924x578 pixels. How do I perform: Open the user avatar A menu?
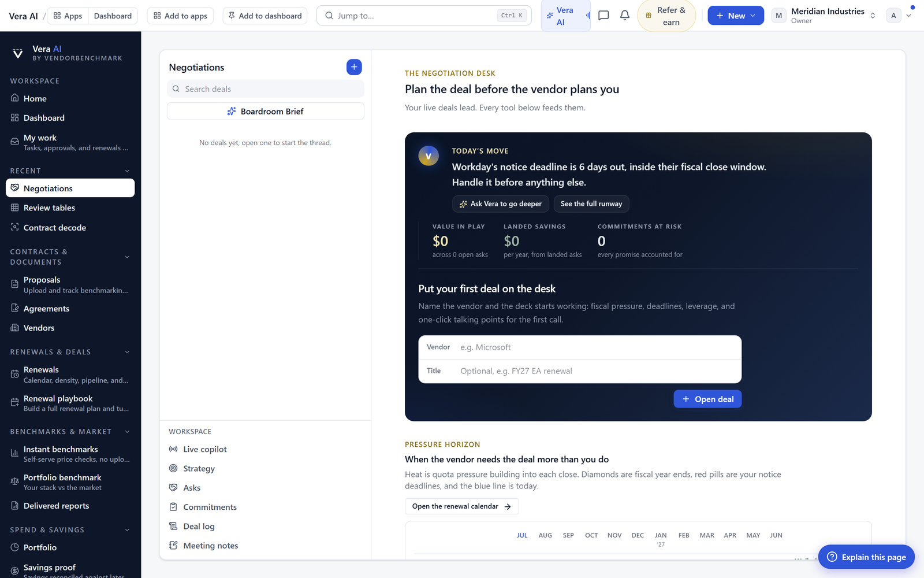point(900,16)
